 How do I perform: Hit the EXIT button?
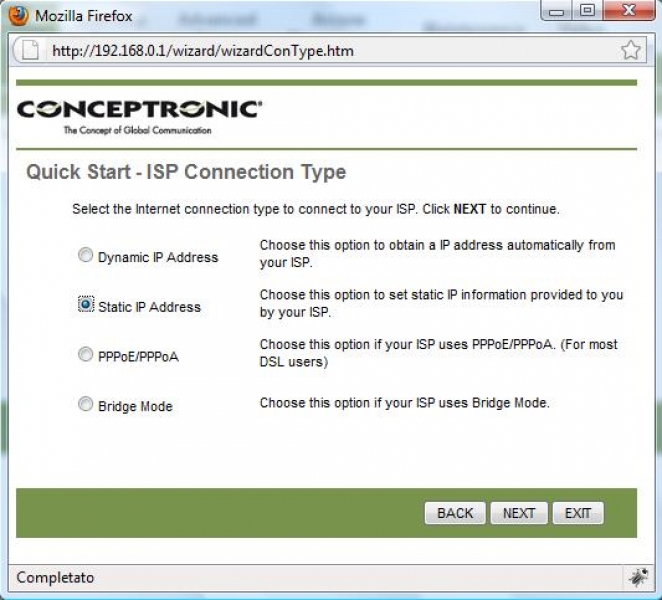click(x=578, y=513)
